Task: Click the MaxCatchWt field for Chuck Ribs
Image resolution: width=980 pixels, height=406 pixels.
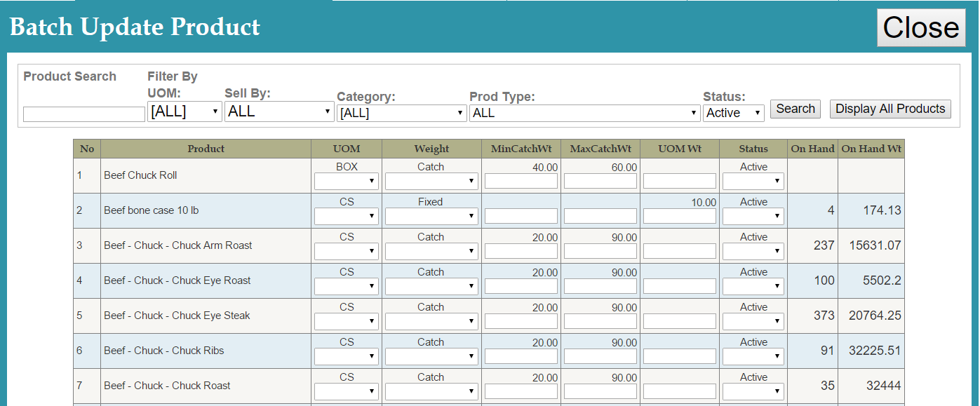Action: [x=600, y=356]
